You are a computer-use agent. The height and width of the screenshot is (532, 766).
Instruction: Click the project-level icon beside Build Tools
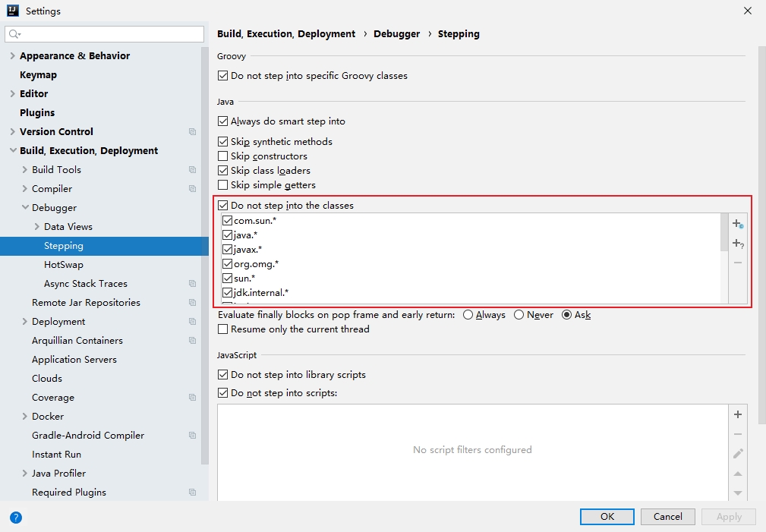(x=192, y=170)
